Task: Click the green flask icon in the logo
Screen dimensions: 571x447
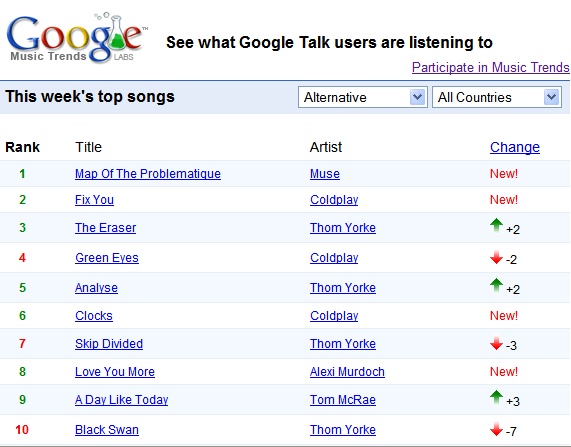Action: (x=117, y=34)
